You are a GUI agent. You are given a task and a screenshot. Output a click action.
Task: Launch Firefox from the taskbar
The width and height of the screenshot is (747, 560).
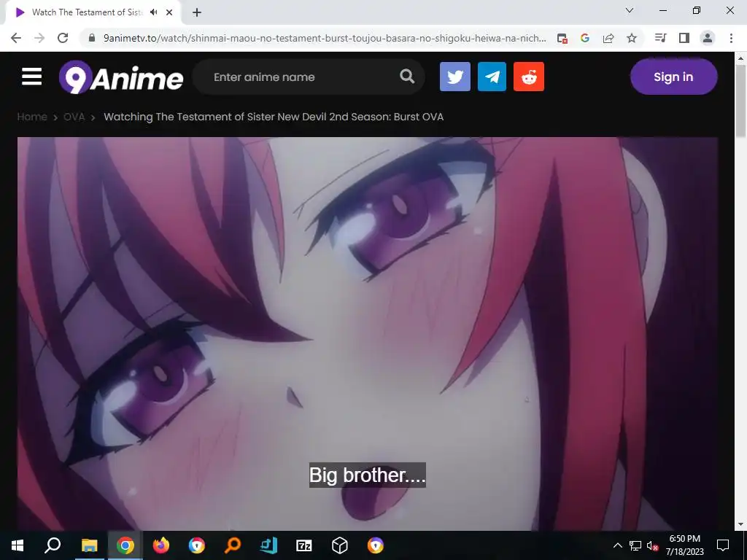point(161,545)
